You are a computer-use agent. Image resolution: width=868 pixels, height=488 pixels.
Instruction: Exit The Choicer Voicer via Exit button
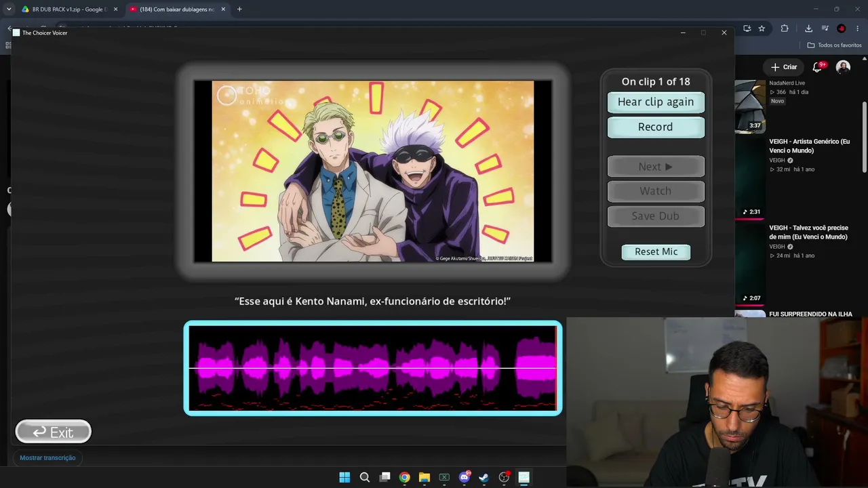(54, 432)
